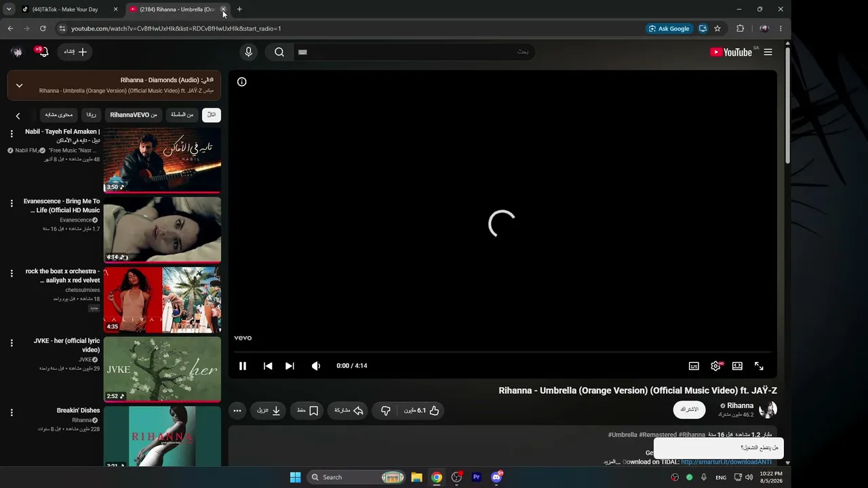Pause the video with the player button
868x488 pixels.
[243, 366]
